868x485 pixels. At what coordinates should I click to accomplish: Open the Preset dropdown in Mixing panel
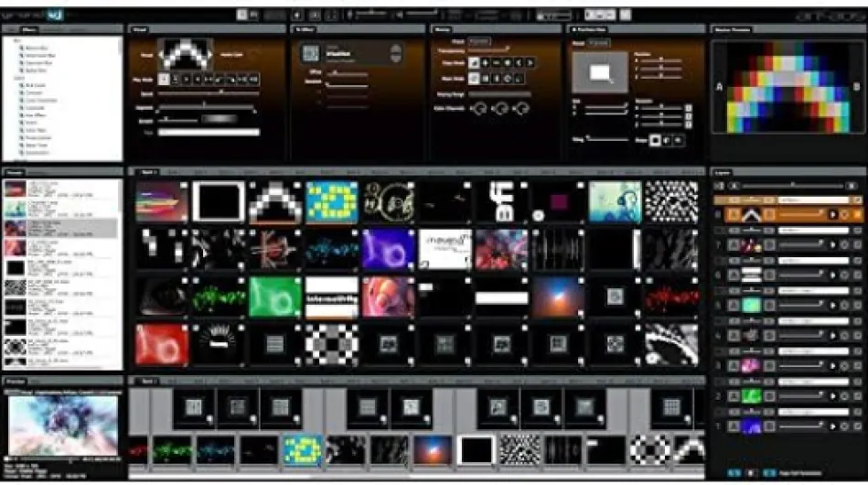[479, 41]
